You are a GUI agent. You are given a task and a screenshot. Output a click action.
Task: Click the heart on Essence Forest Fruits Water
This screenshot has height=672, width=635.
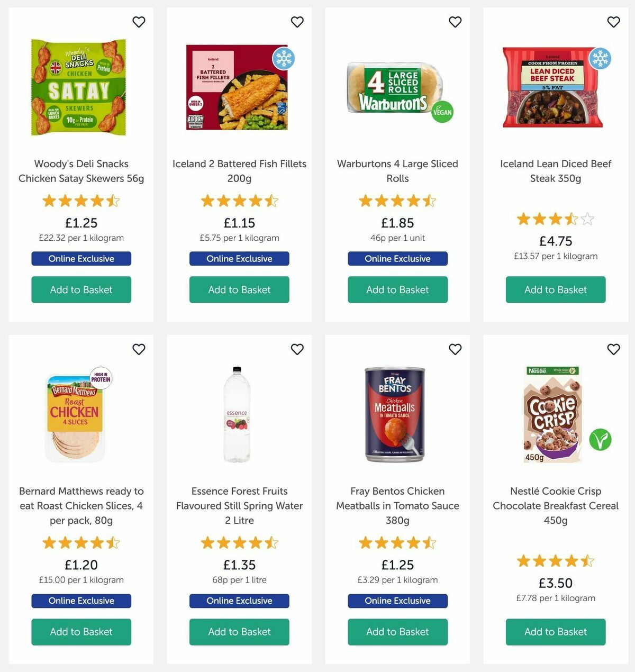pyautogui.click(x=297, y=349)
